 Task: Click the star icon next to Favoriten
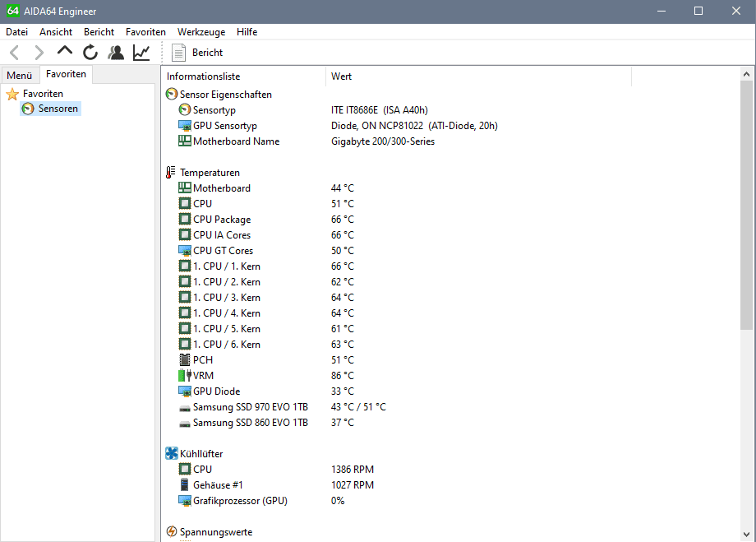(x=12, y=94)
